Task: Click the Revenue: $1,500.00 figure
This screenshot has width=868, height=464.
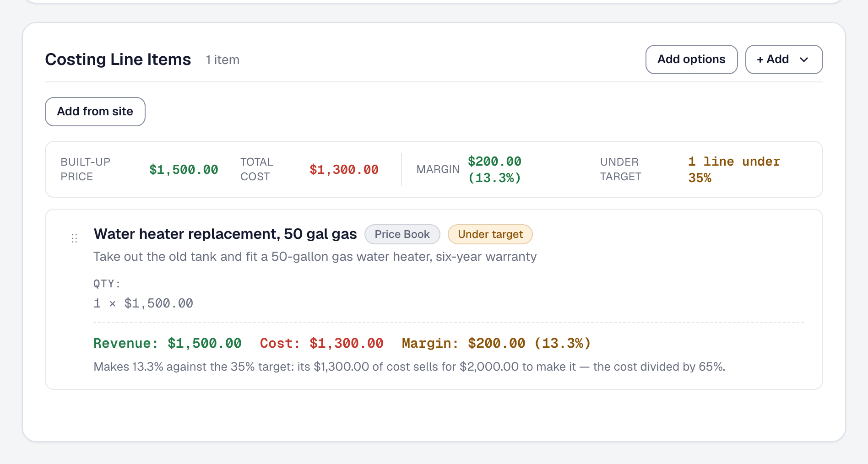Action: pos(168,343)
